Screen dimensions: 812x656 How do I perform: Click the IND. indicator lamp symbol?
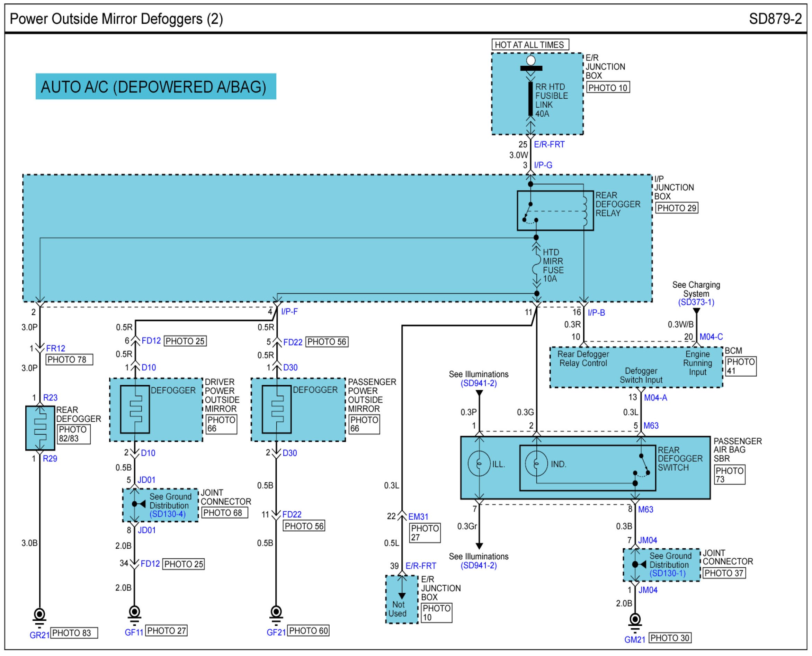pos(536,464)
